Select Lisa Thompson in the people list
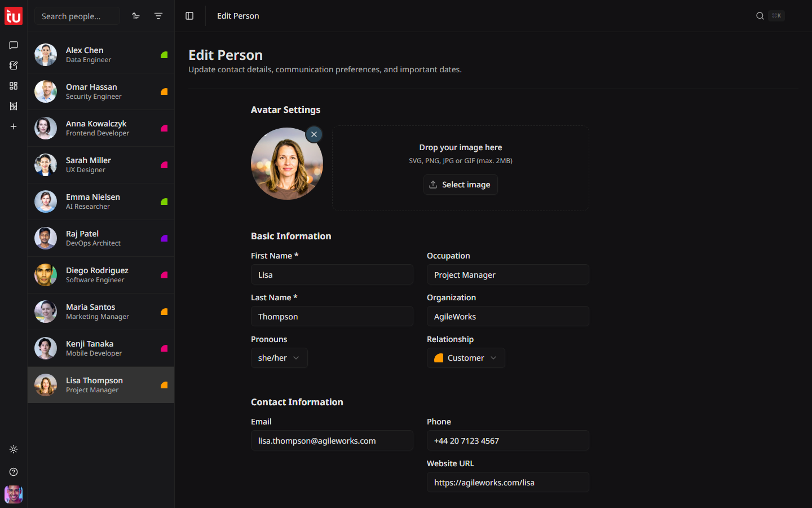812x508 pixels. [101, 385]
